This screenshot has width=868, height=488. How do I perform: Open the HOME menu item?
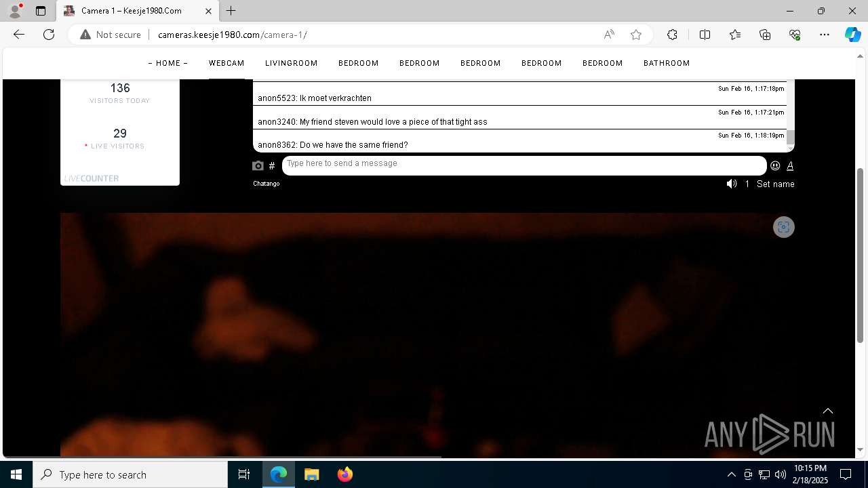point(168,63)
